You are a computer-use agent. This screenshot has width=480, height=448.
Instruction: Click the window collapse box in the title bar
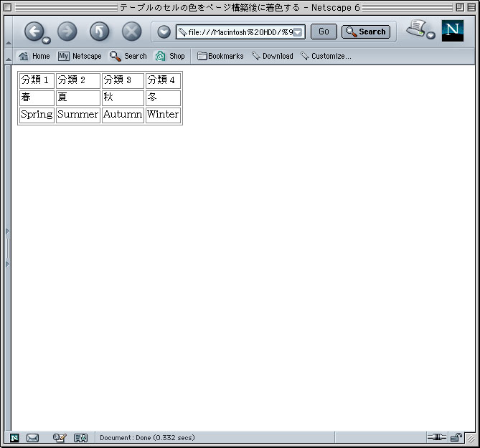[x=471, y=7]
